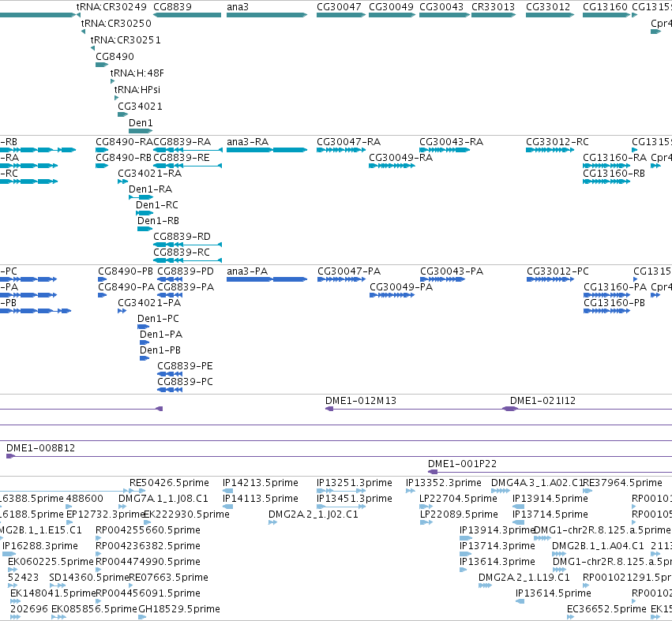Select the CG8839-RC transcript label
The image size is (672, 621).
point(182,253)
